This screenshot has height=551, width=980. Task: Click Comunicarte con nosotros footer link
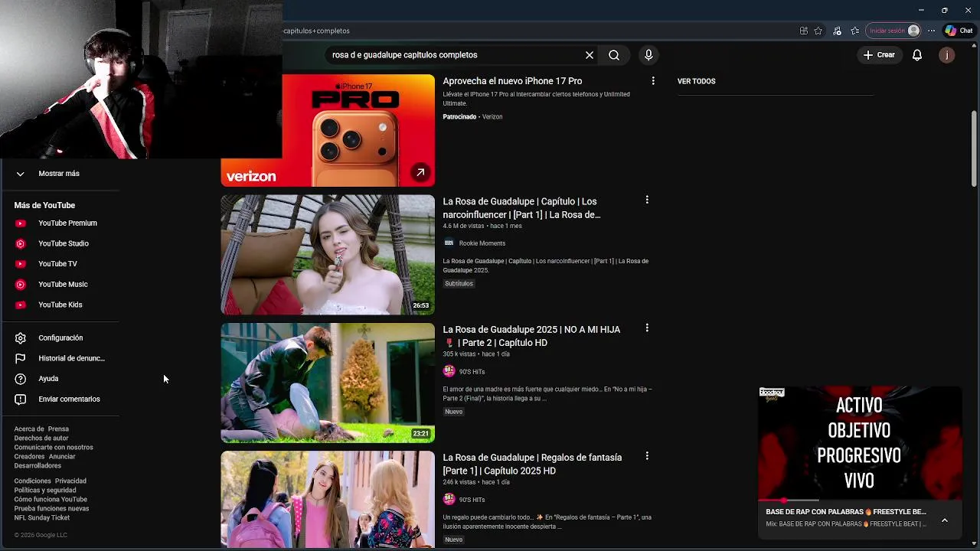tap(54, 448)
